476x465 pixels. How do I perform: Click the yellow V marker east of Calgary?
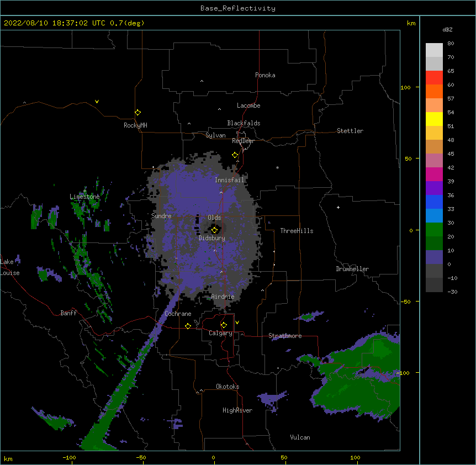tap(237, 323)
